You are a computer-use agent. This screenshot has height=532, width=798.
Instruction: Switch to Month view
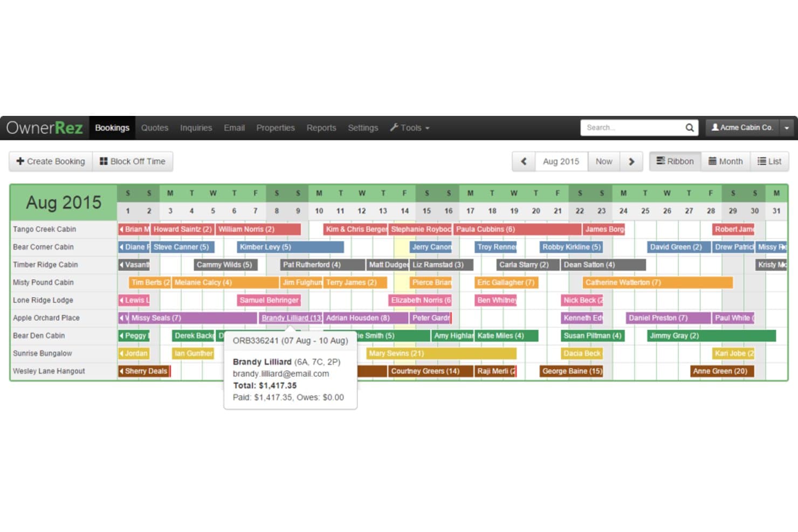point(725,161)
